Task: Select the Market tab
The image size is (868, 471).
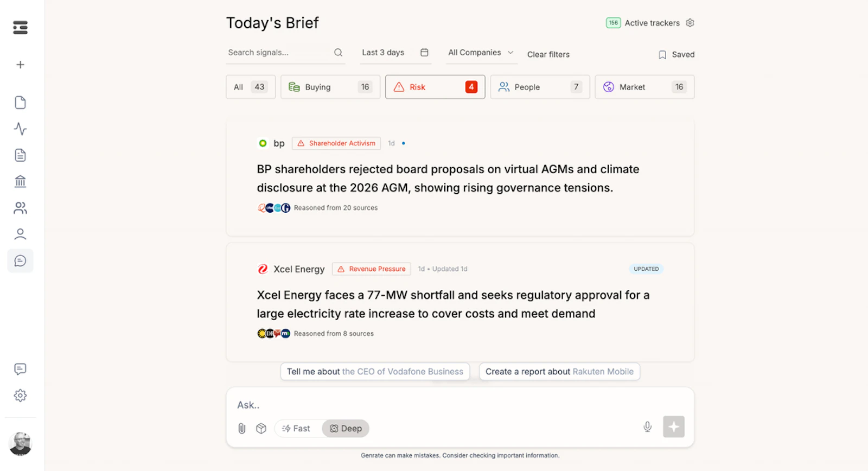Action: [644, 87]
